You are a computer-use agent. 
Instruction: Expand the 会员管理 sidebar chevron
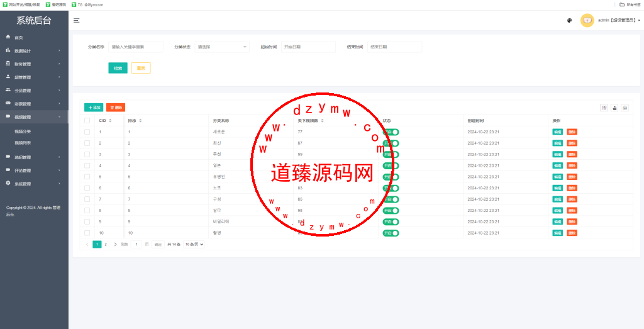coord(59,91)
